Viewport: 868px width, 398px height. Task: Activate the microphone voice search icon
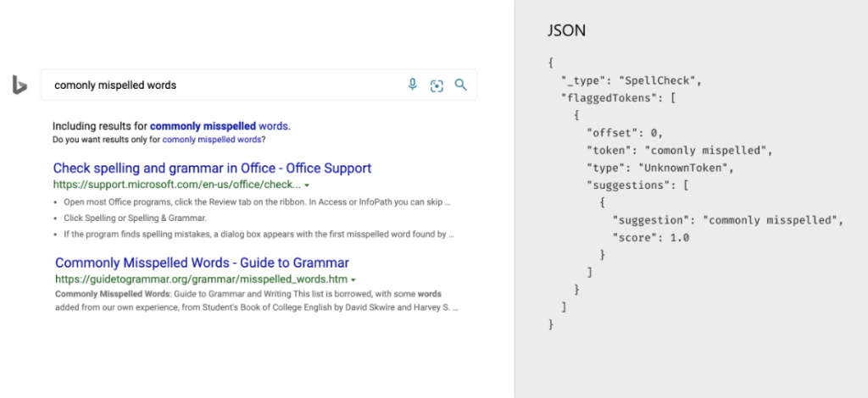tap(413, 85)
